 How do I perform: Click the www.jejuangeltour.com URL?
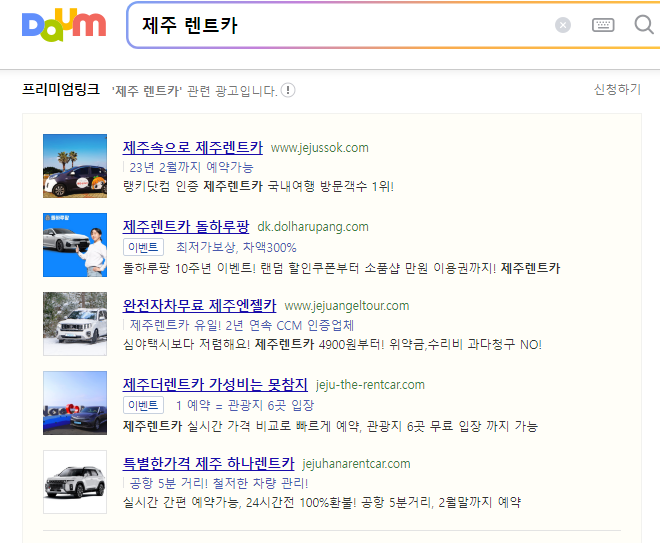click(x=346, y=306)
